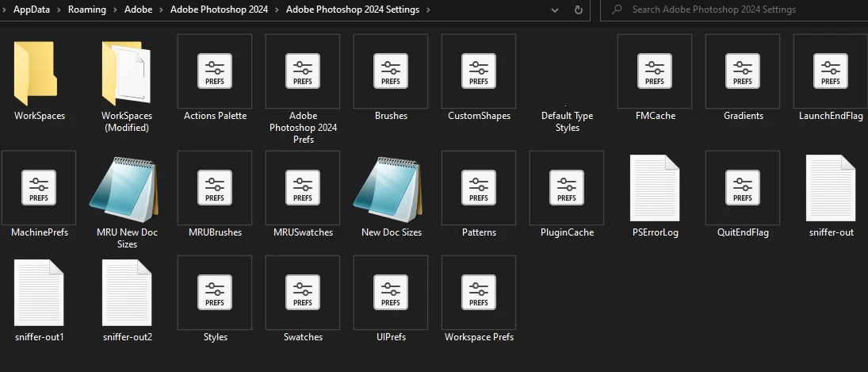Click the FMCache file name label
The width and height of the screenshot is (868, 372).
click(656, 116)
